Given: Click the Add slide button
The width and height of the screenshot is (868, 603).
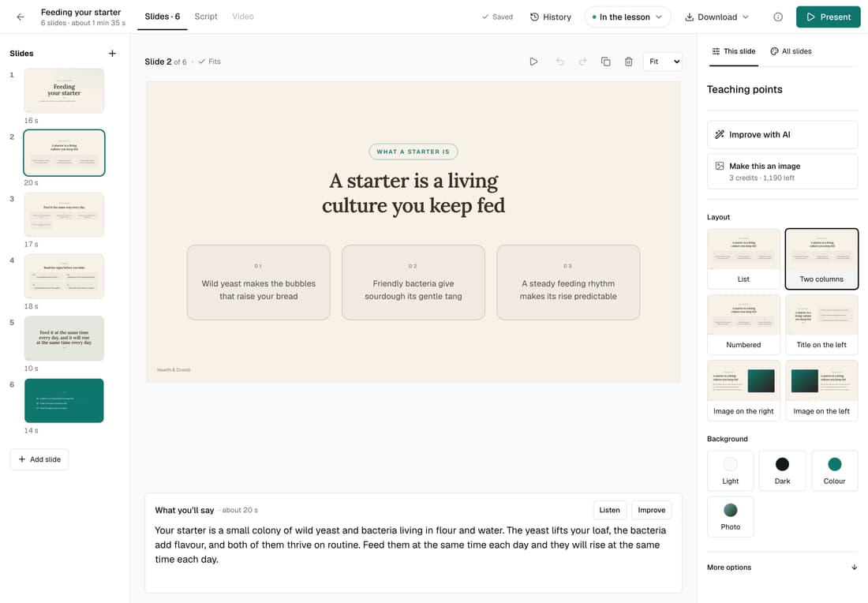Looking at the screenshot, I should [39, 459].
